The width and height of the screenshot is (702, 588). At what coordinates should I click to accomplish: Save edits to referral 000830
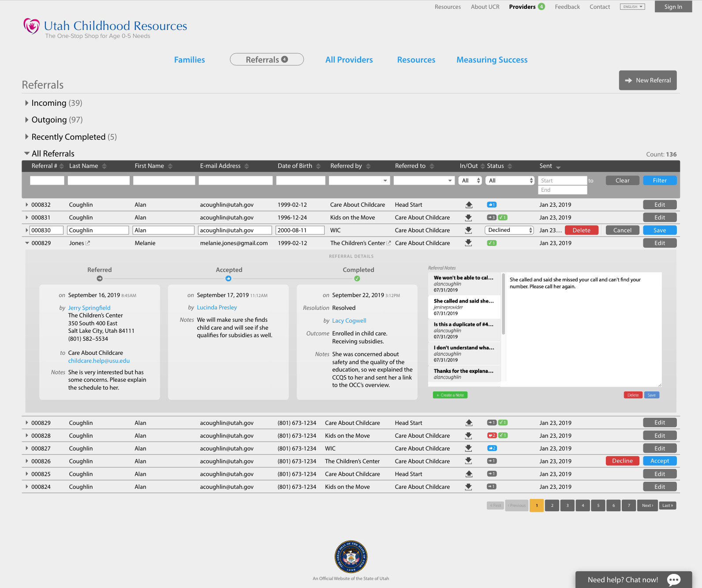(660, 230)
